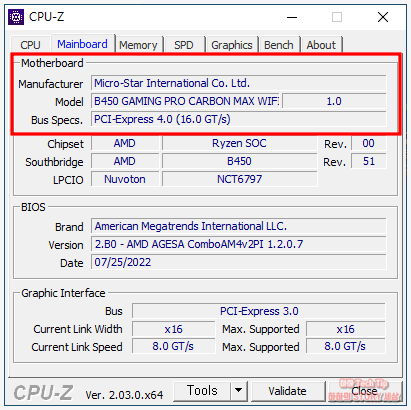Image resolution: width=411 pixels, height=410 pixels.
Task: Click the Southbridge vendor AMD value
Action: click(125, 161)
